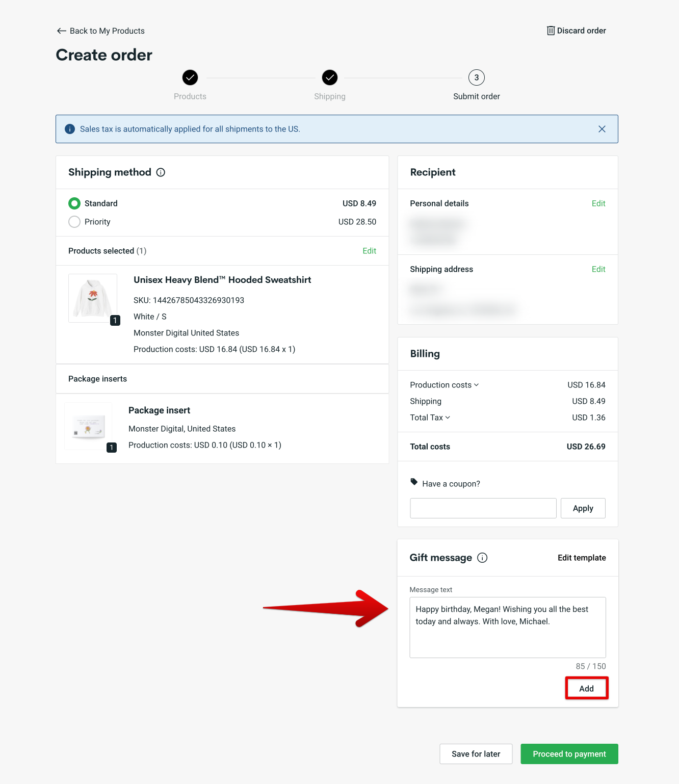The height and width of the screenshot is (784, 679).
Task: Select the Priority shipping option
Action: pyautogui.click(x=74, y=222)
